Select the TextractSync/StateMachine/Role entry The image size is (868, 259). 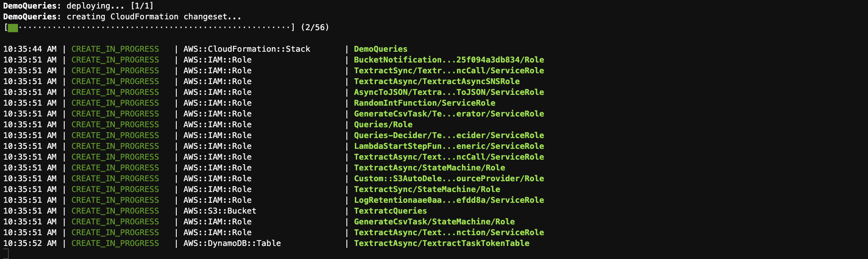point(427,189)
